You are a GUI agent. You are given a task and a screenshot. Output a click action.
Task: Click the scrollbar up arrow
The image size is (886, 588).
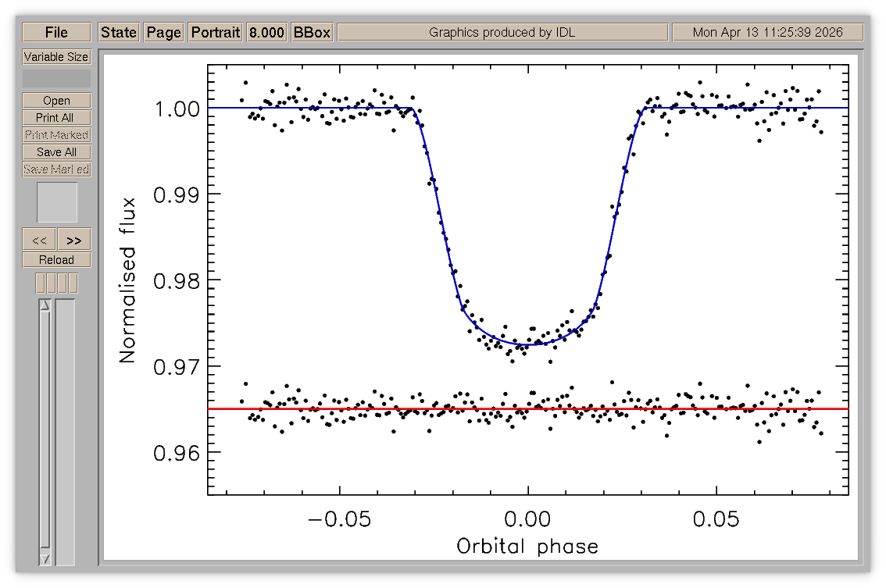(45, 305)
